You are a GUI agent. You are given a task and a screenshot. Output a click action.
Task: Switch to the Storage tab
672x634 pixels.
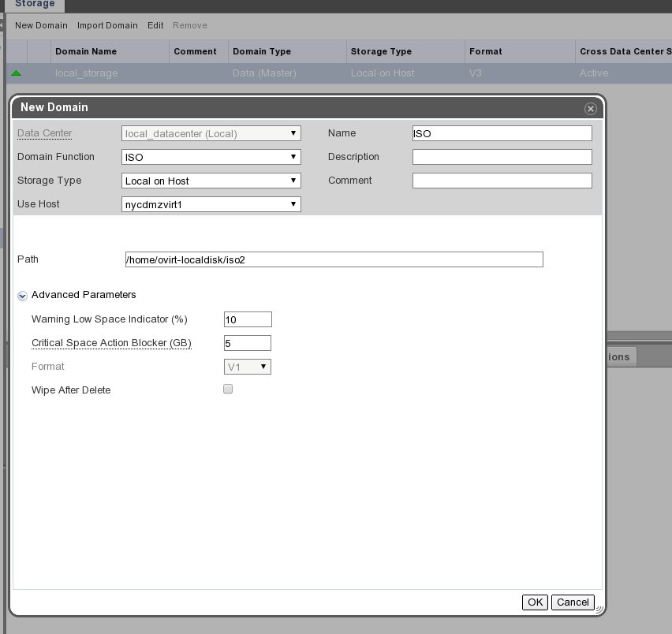pos(35,5)
